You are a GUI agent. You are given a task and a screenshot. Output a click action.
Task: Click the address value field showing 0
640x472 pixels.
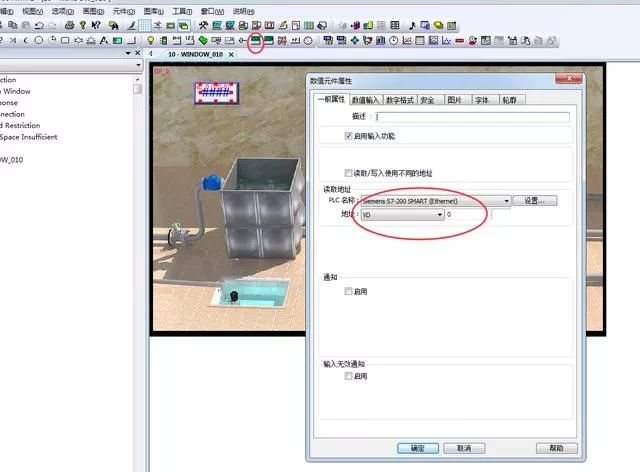tap(468, 214)
